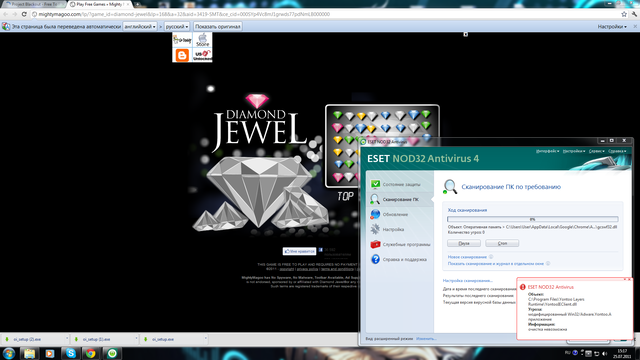
Task: Click Diamond Jewel game preview thumbnail
Action: [382, 146]
